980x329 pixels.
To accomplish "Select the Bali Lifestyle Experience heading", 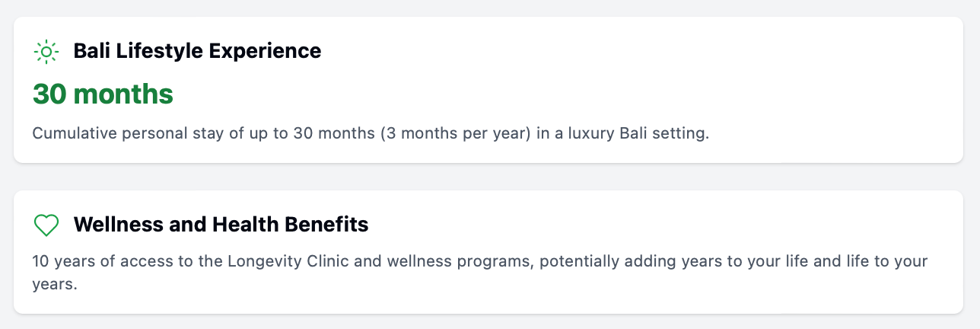I will click(x=197, y=51).
